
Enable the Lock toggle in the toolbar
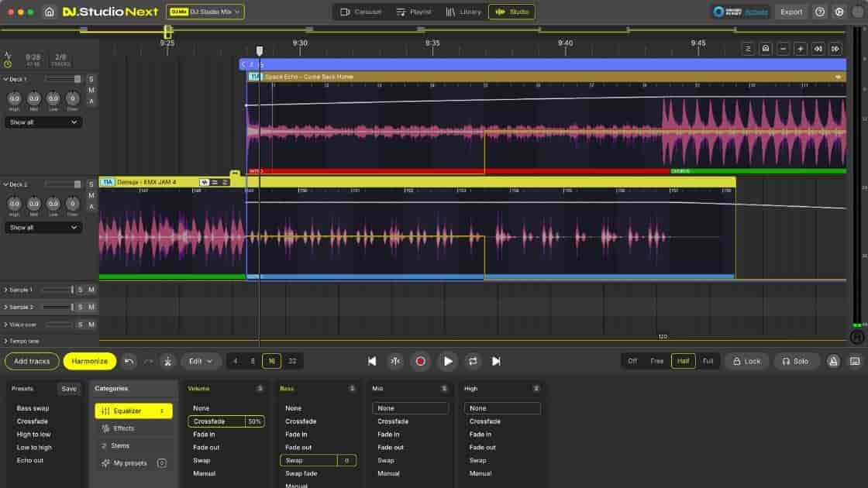tap(746, 360)
